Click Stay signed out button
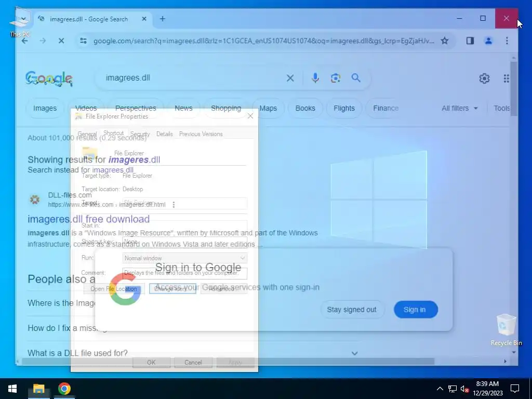 click(x=352, y=310)
